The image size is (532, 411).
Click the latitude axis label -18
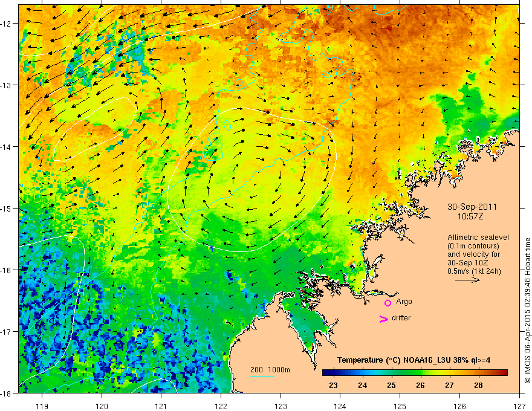7,393
